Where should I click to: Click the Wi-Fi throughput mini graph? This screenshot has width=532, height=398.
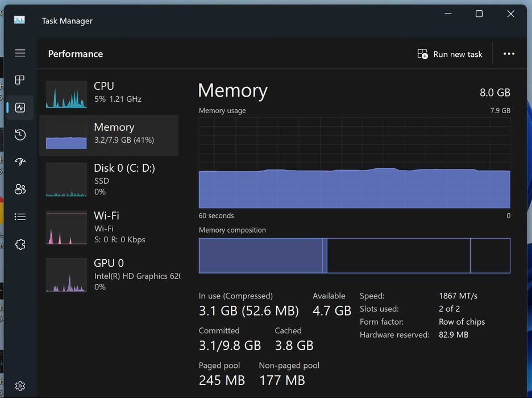(66, 227)
